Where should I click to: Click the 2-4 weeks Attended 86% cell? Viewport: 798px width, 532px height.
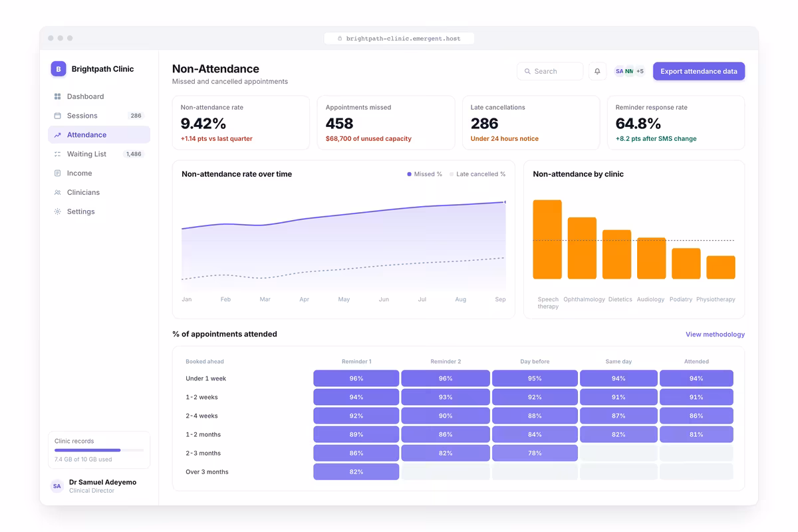(x=696, y=416)
